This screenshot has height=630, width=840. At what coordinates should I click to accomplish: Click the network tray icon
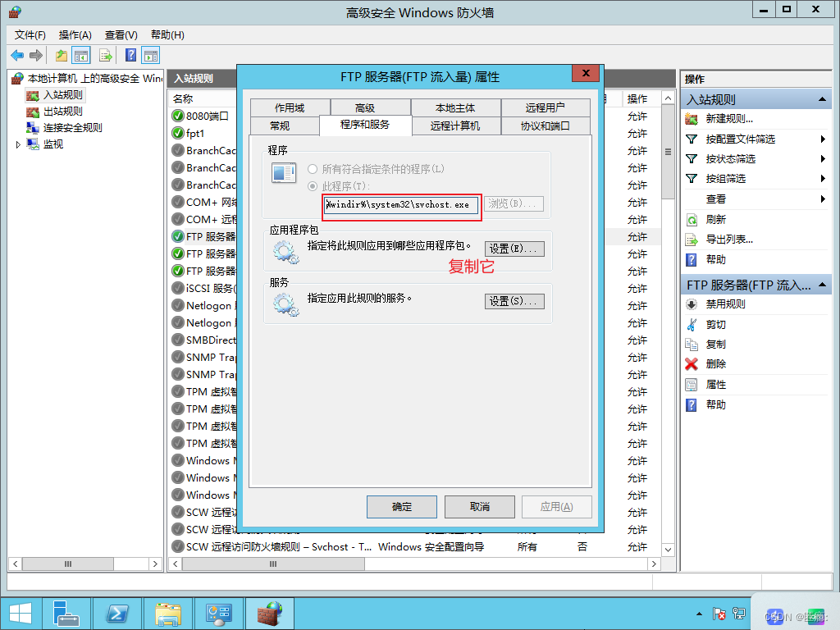point(739,614)
